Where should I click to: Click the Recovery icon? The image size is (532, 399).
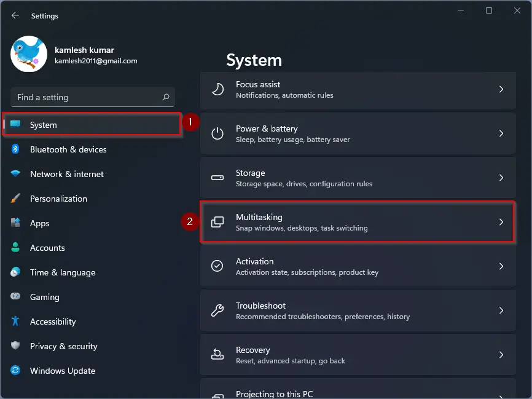(x=217, y=354)
